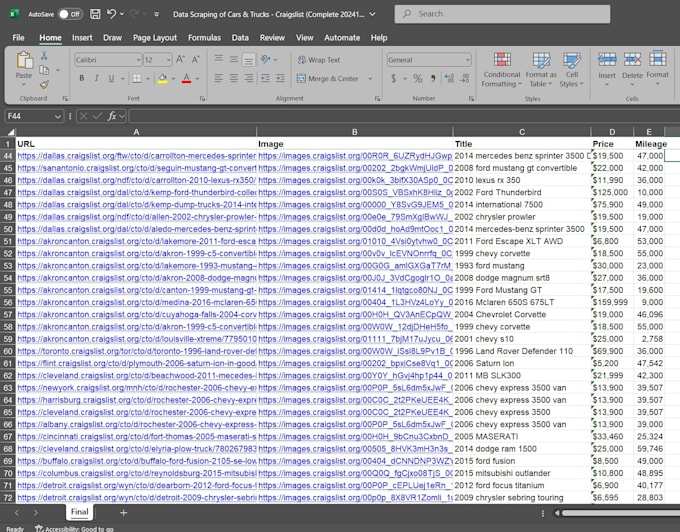680x532 pixels.
Task: Open Conditional Formatting menu
Action: click(502, 70)
